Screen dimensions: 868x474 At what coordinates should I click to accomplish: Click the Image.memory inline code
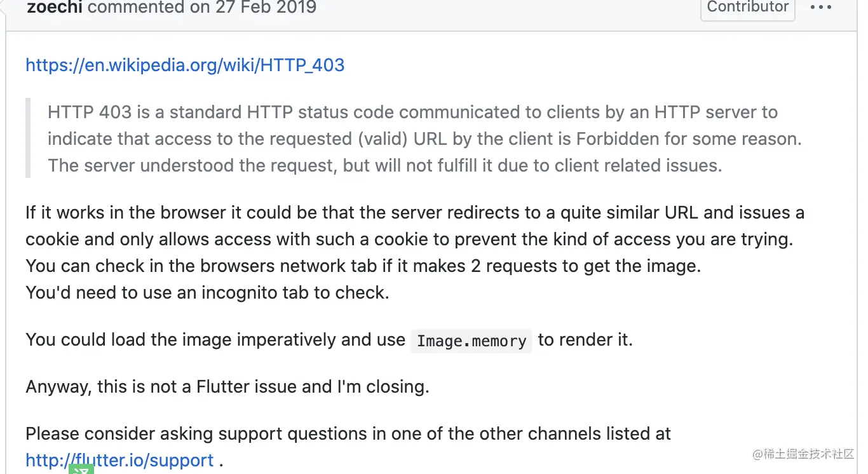(471, 341)
